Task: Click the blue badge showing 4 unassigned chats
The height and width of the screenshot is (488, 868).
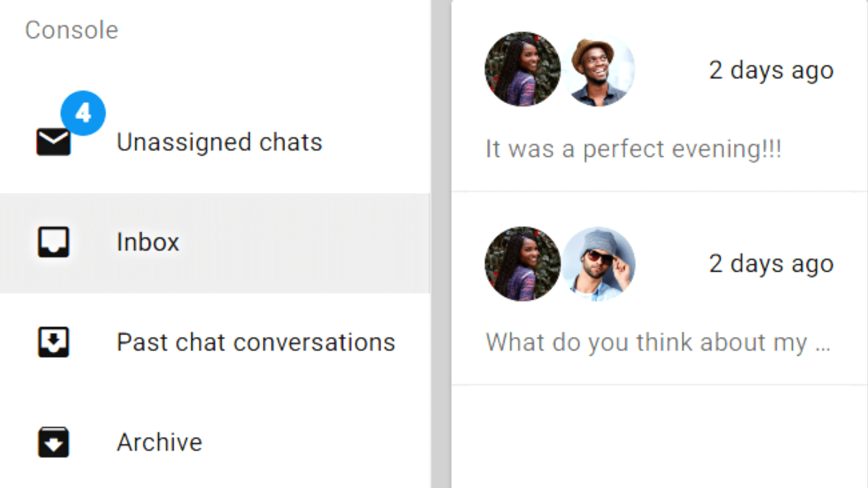Action: tap(83, 113)
